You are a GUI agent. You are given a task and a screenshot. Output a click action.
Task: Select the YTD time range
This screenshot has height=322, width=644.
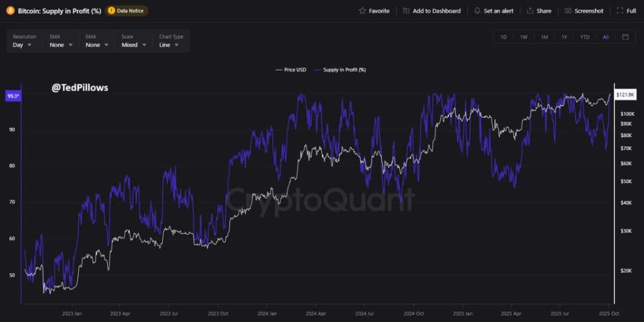click(584, 37)
